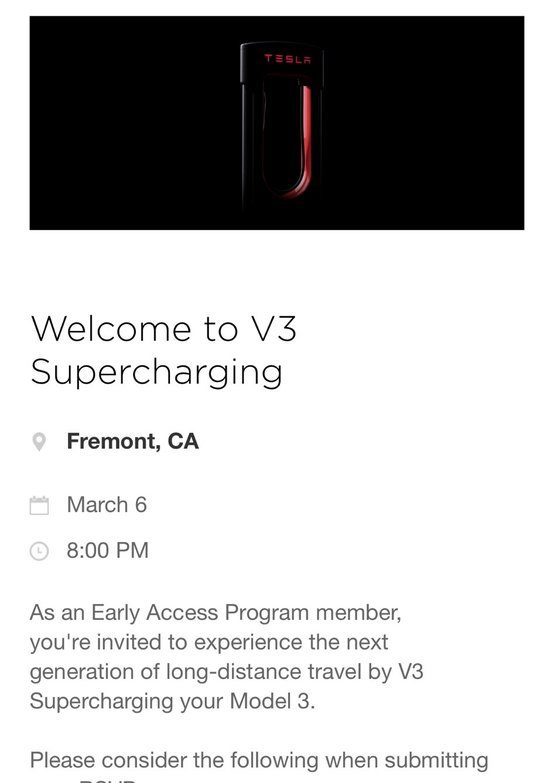Click the word Supercharging in the heading
Image resolution: width=554 pixels, height=783 pixels.
[156, 373]
